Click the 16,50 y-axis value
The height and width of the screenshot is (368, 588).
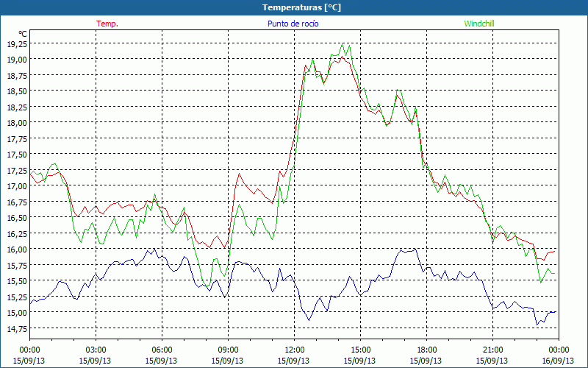[x=16, y=217]
